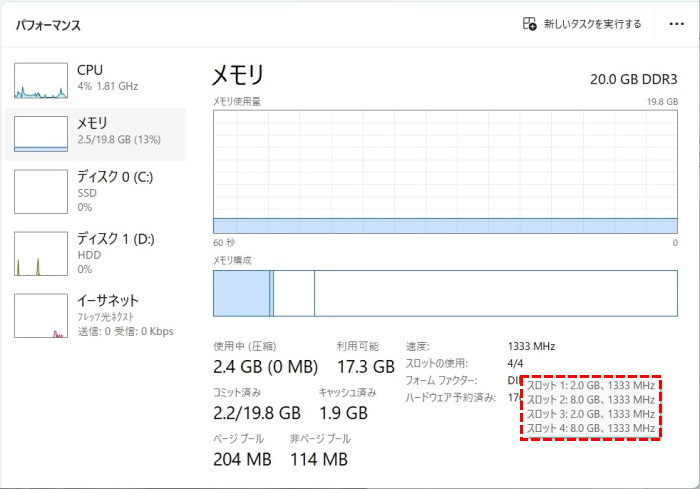Click the 速度 value 1333 MHz
Viewport: 700px width, 489px height.
tap(531, 347)
